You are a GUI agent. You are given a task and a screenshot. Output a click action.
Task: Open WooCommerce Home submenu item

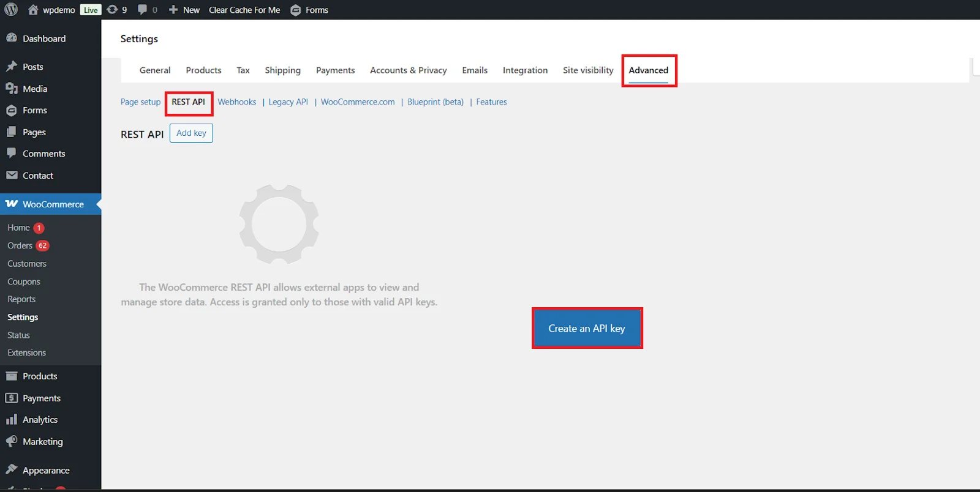[18, 228]
